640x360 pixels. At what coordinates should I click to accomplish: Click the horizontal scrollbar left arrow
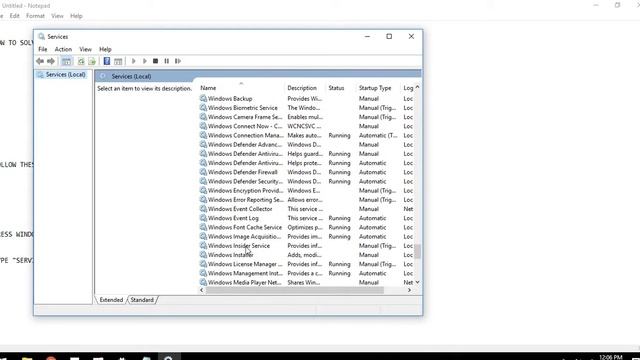coord(202,290)
